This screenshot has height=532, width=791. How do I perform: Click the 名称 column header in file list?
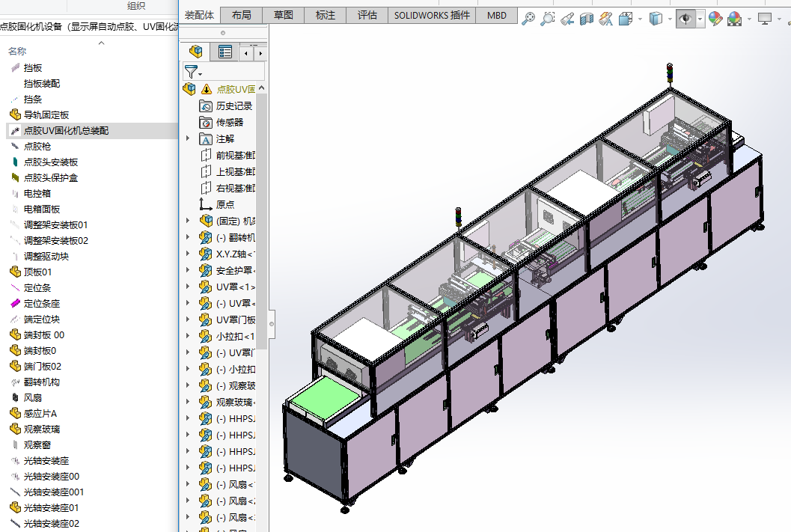point(17,51)
